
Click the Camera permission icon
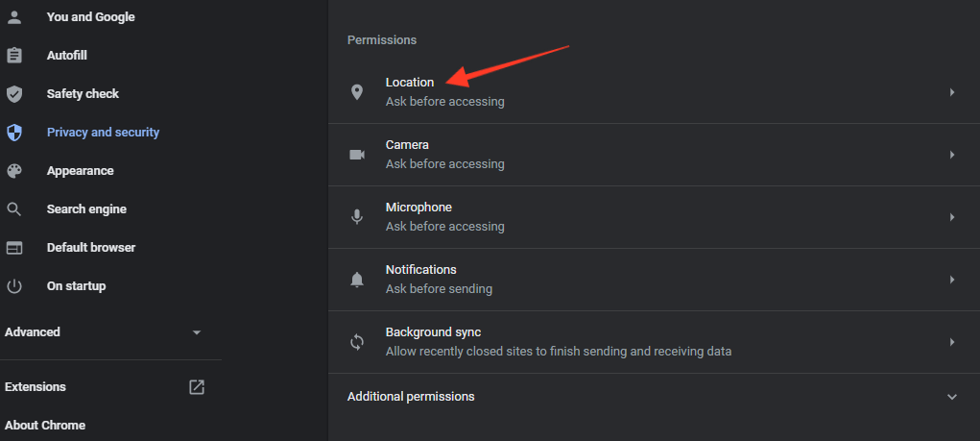click(357, 155)
